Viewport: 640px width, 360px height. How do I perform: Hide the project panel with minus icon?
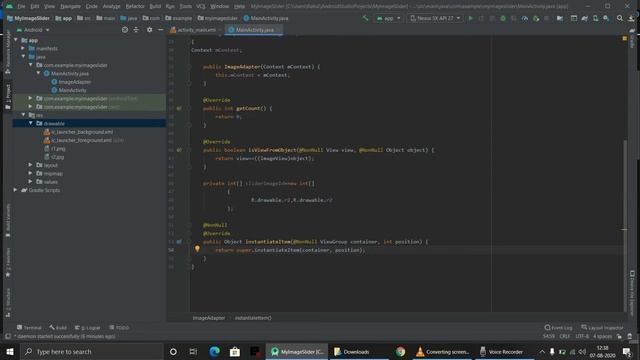click(160, 30)
